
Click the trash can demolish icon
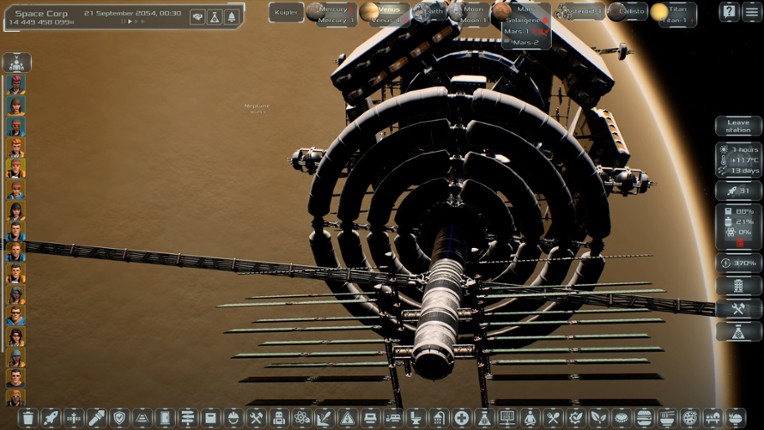28,418
